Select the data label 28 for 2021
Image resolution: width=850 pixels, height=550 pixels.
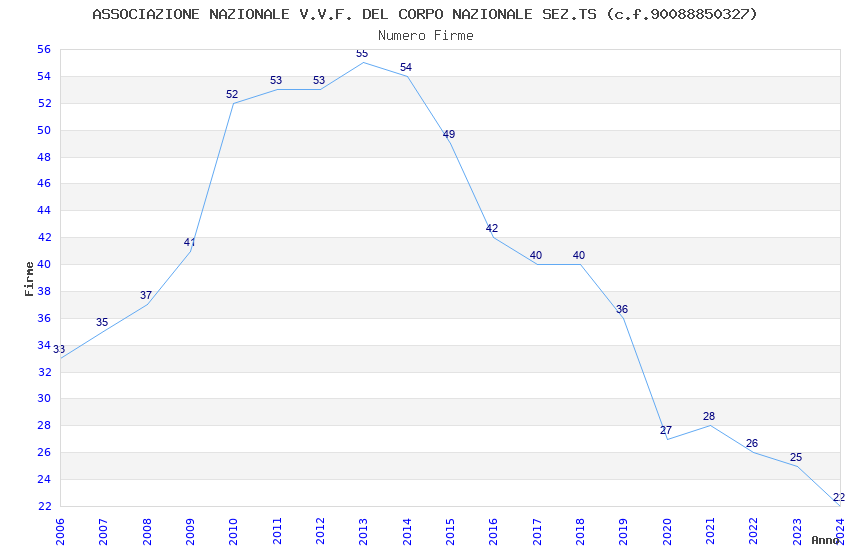[709, 416]
